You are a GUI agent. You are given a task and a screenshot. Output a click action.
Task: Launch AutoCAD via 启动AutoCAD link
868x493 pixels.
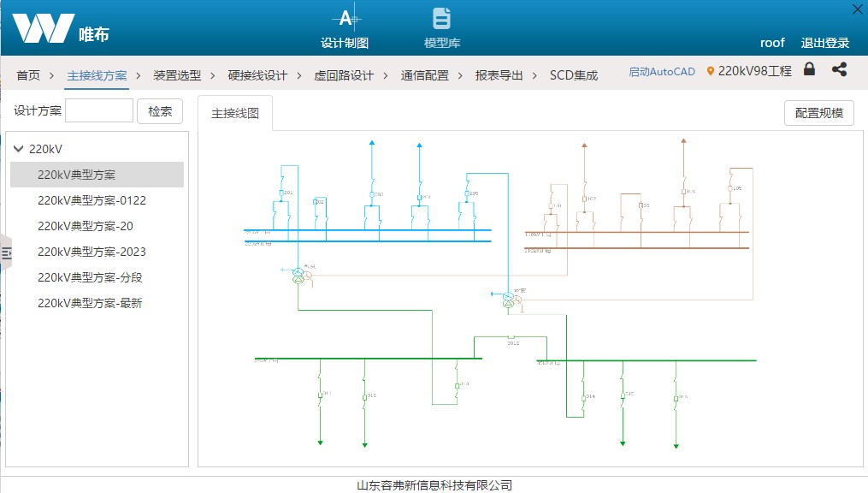[x=662, y=72]
